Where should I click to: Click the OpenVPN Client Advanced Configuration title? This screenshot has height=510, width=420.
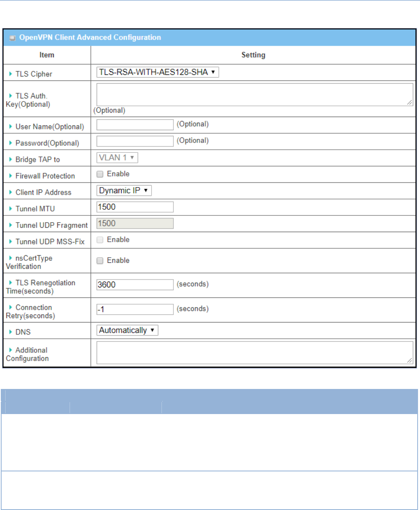[x=90, y=37]
